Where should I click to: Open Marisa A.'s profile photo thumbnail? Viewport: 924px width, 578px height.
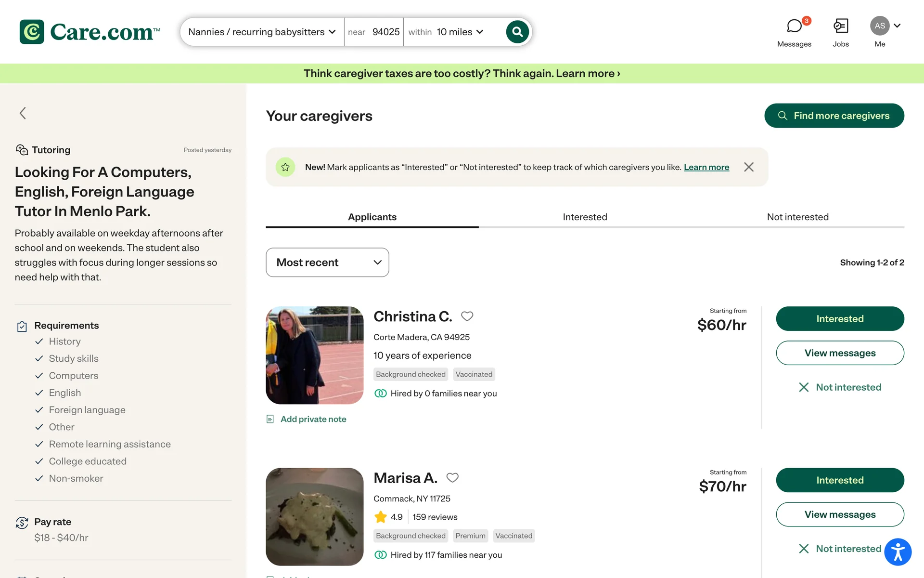(x=315, y=517)
